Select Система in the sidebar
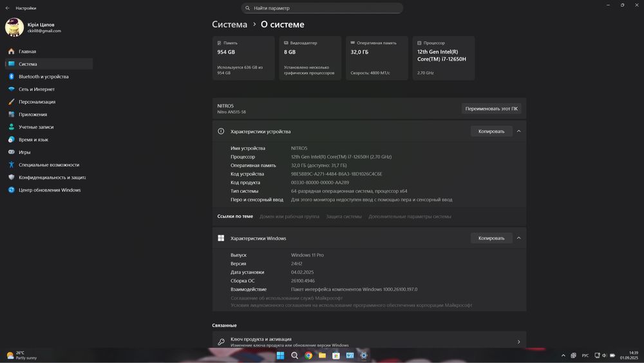 48,64
